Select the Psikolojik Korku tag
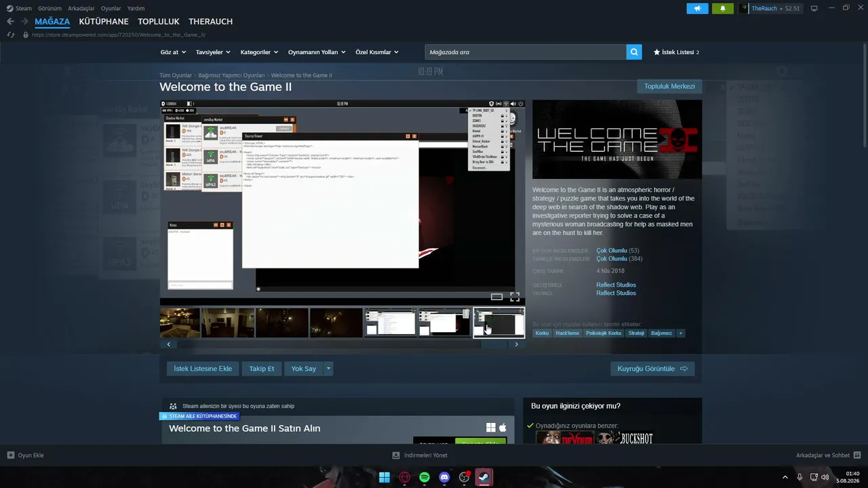This screenshot has width=868, height=488. pyautogui.click(x=604, y=333)
